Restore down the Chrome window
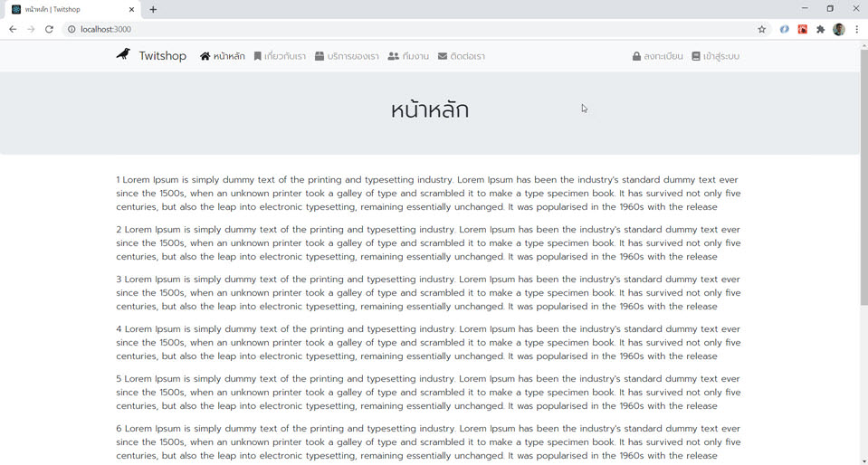868x465 pixels. [x=830, y=8]
